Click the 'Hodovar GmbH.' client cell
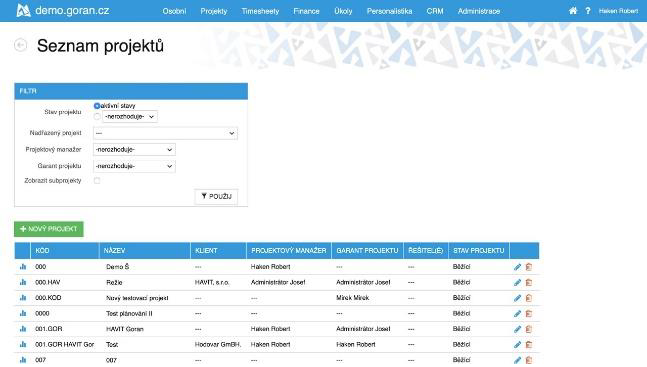This screenshot has width=647, height=367. 218,344
